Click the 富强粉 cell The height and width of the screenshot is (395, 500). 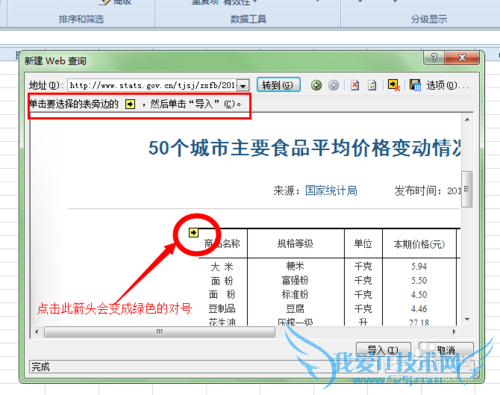[295, 280]
